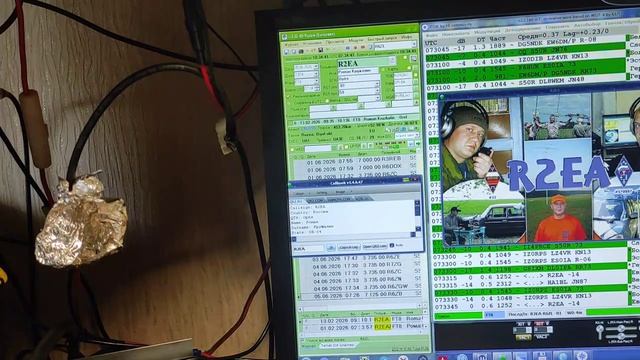Select previous QSO row 13.02.2026 R2EA FT8
The height and width of the screenshot is (360, 640).
(363, 320)
